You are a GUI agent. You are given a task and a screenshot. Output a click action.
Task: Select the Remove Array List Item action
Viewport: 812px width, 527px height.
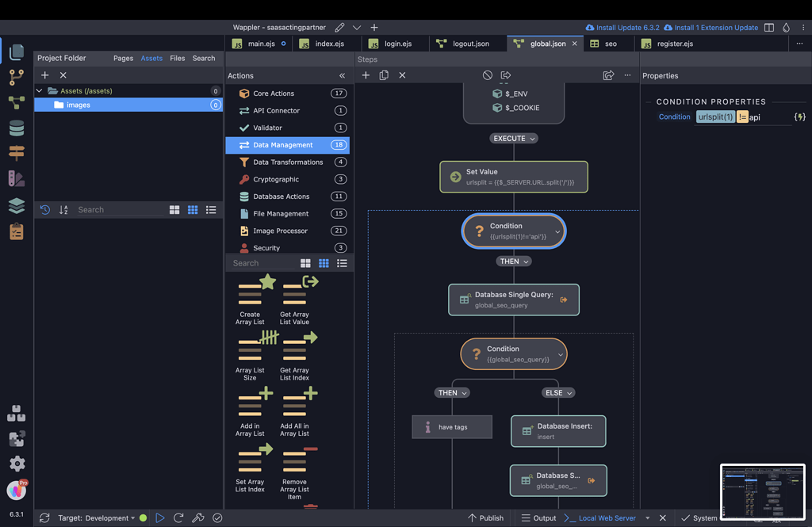294,472
